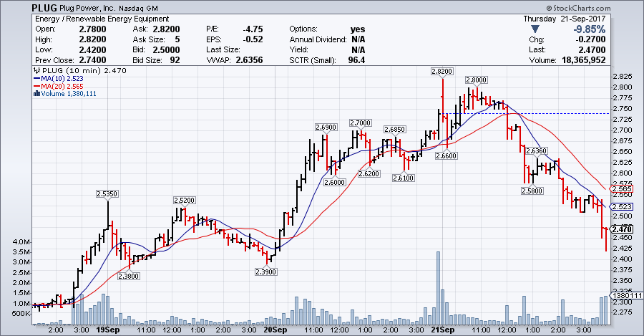The height and width of the screenshot is (336, 644).
Task: Click the 2.5350 peak price label
Action: 107,193
